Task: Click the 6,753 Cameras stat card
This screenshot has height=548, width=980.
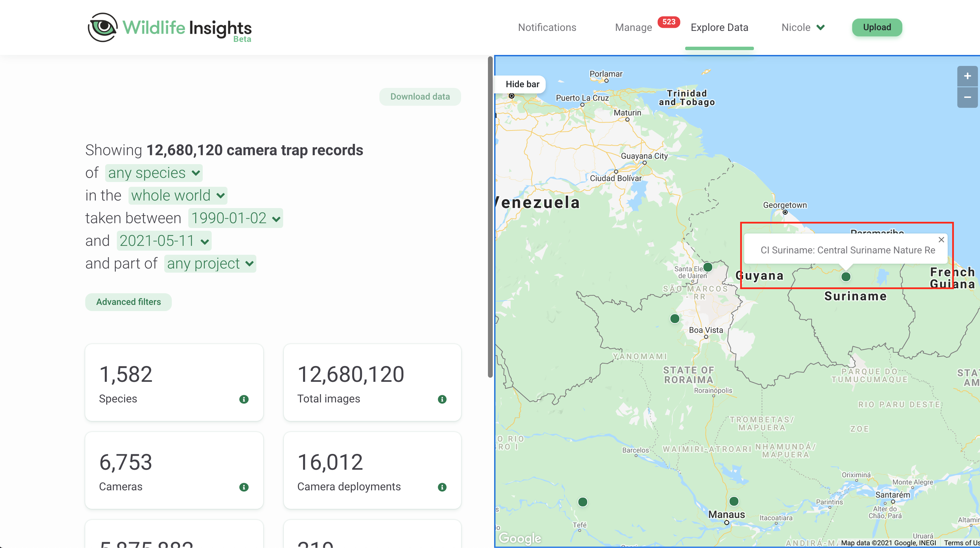Action: pyautogui.click(x=174, y=470)
